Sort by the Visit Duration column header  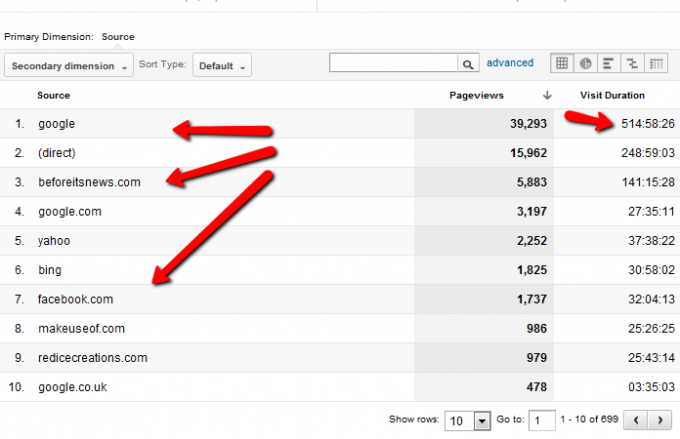(x=612, y=95)
